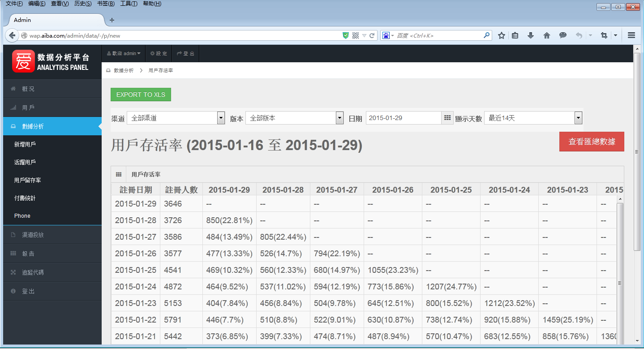This screenshot has height=349, width=644.
Task: Click the crop screenshot tool icon
Action: 604,35
